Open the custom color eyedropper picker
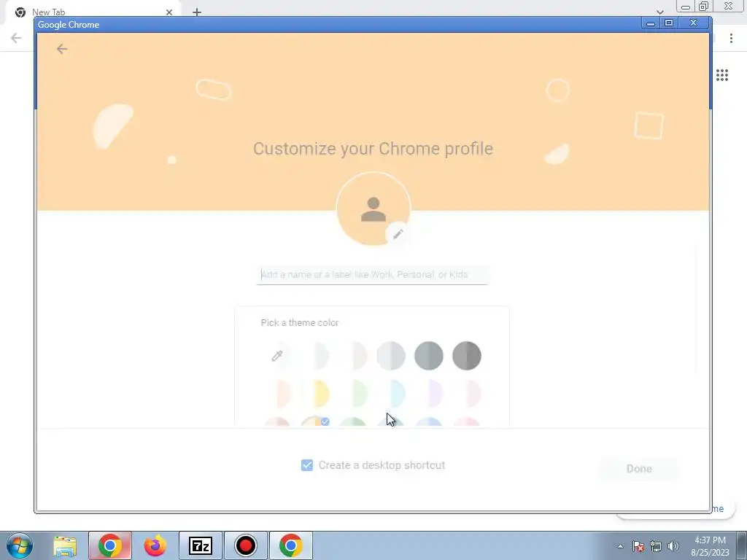This screenshot has height=560, width=747. [x=276, y=356]
